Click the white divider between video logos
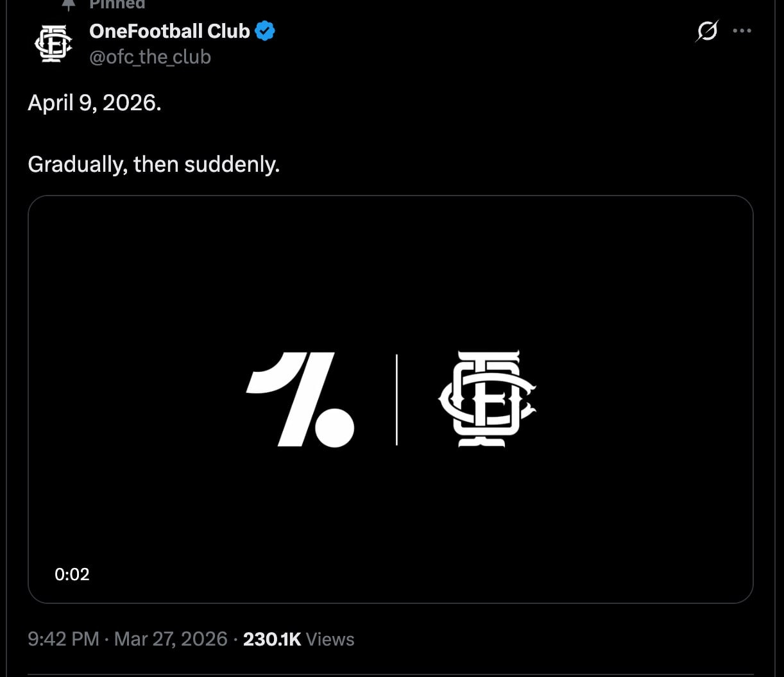784x677 pixels. click(396, 399)
